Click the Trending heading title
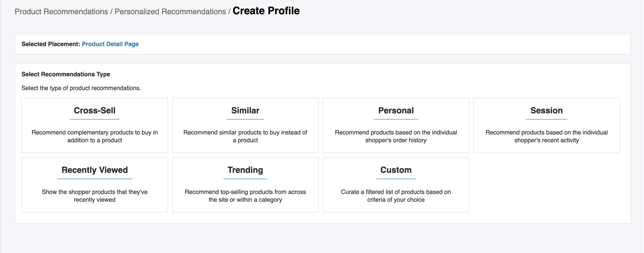 pyautogui.click(x=245, y=170)
